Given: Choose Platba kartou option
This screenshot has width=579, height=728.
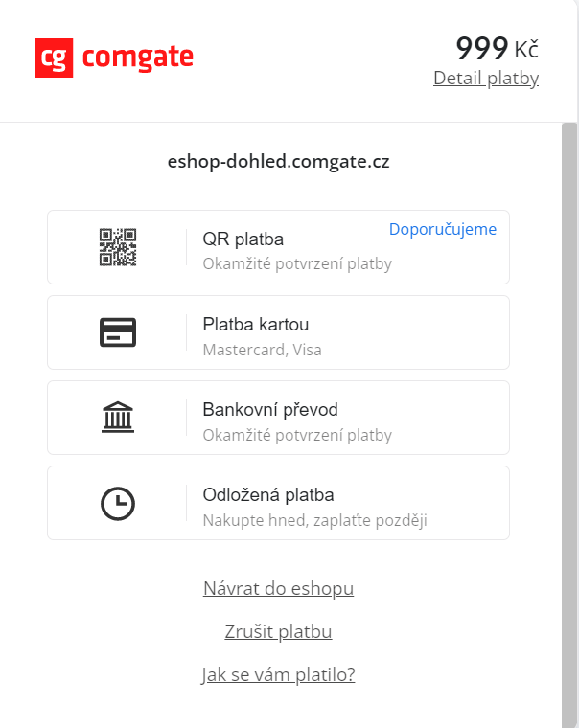Looking at the screenshot, I should pos(256,324).
